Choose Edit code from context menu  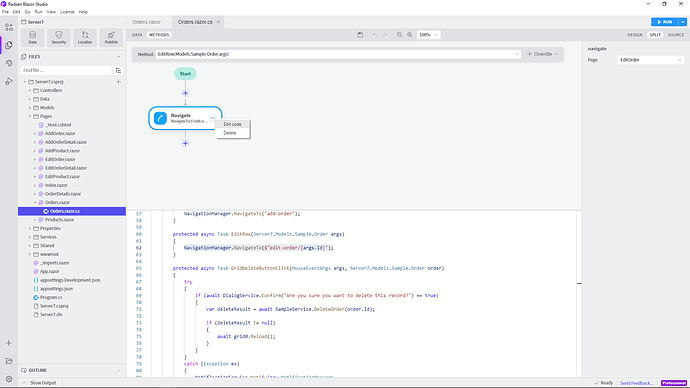pyautogui.click(x=232, y=124)
